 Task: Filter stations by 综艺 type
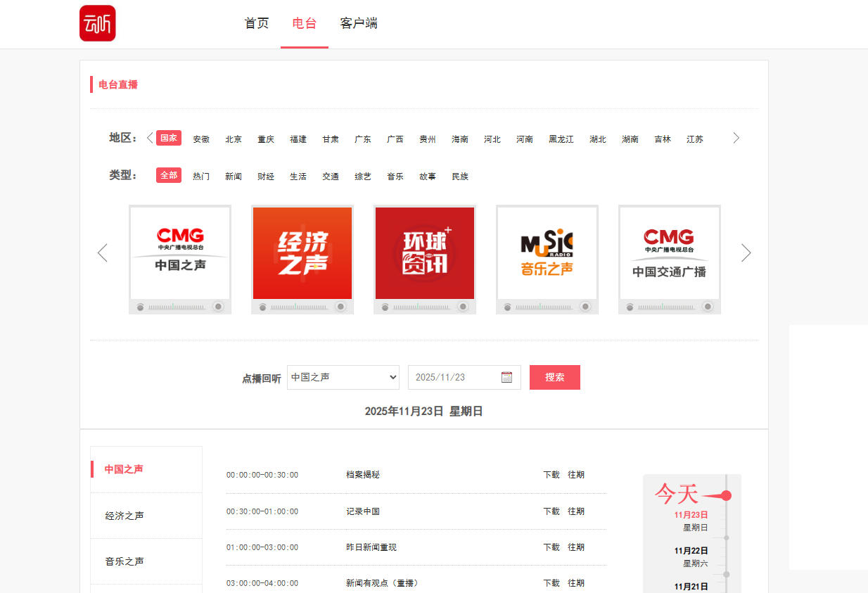coord(363,177)
